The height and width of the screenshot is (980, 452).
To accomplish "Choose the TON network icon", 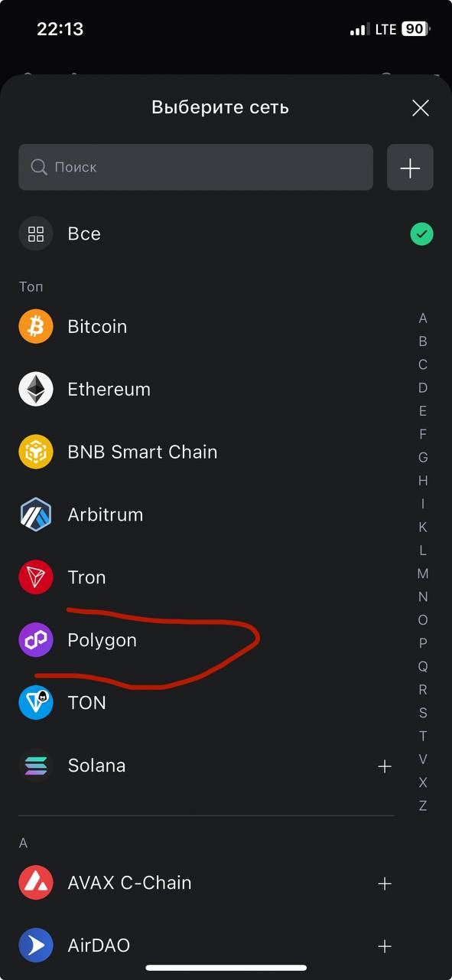I will tap(36, 703).
